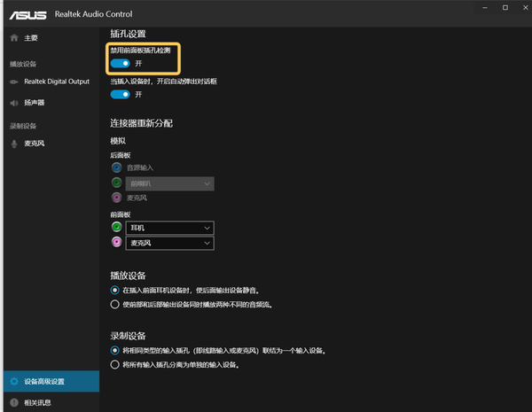The width and height of the screenshot is (532, 412).
Task: Select 使前部和后部输出设备同时播放两种不同的音频流 option
Action: coord(114,304)
